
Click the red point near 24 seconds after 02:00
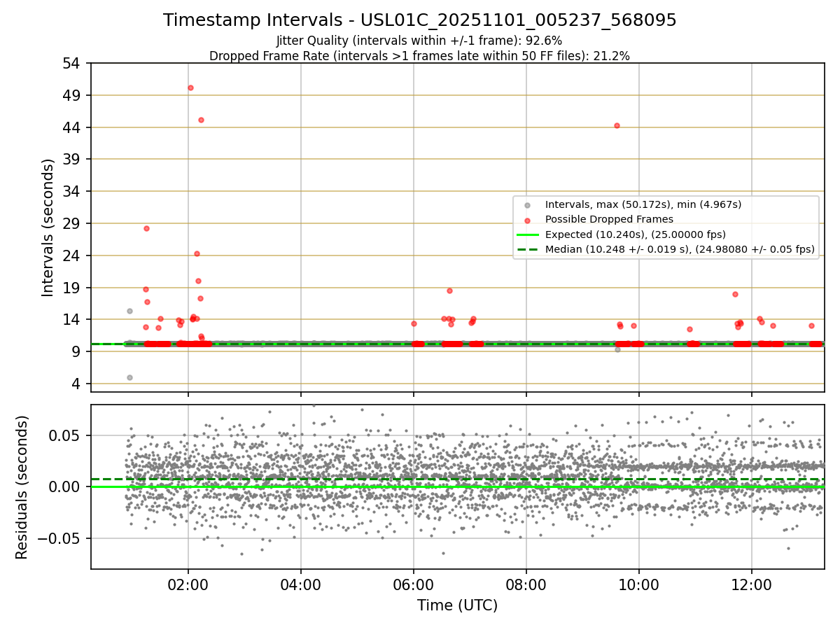pos(197,253)
